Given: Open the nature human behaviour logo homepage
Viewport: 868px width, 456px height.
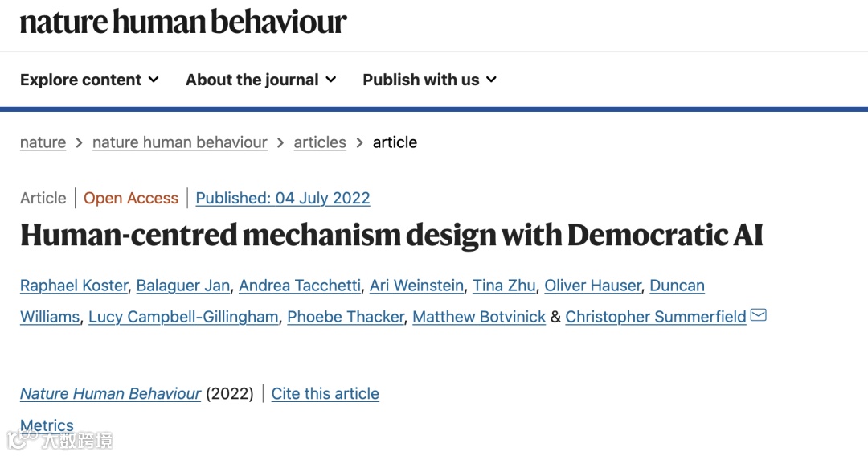Looking at the screenshot, I should tap(183, 22).
